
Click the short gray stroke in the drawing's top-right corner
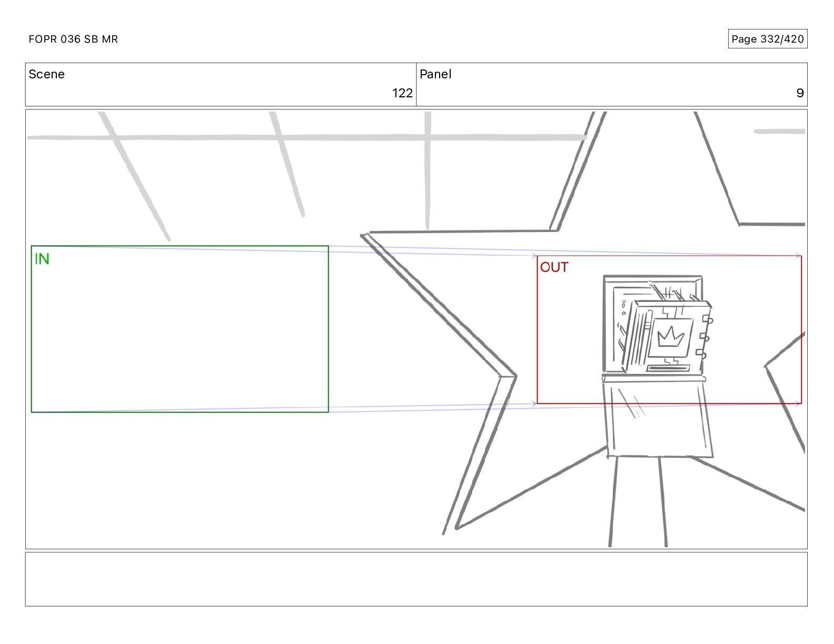click(x=780, y=131)
